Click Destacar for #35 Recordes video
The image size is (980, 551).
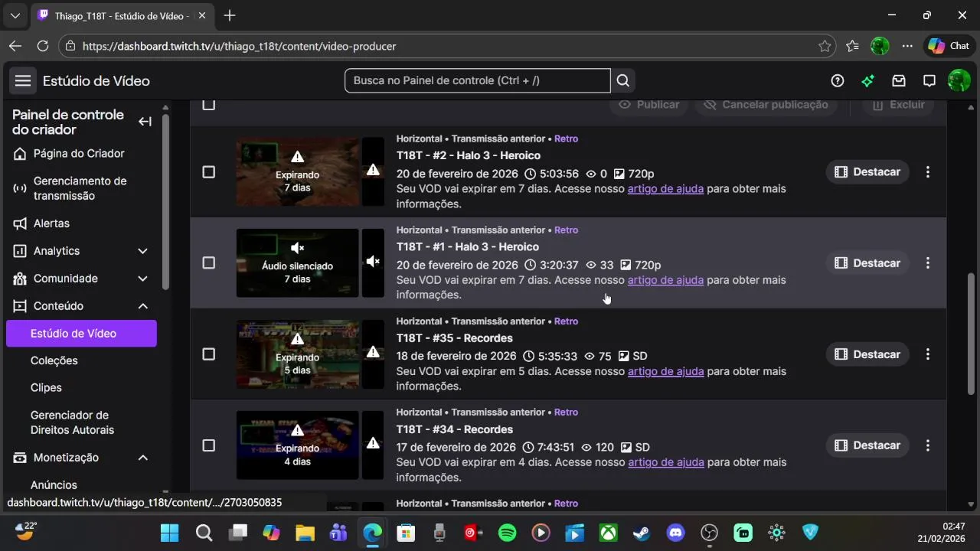[x=867, y=354]
